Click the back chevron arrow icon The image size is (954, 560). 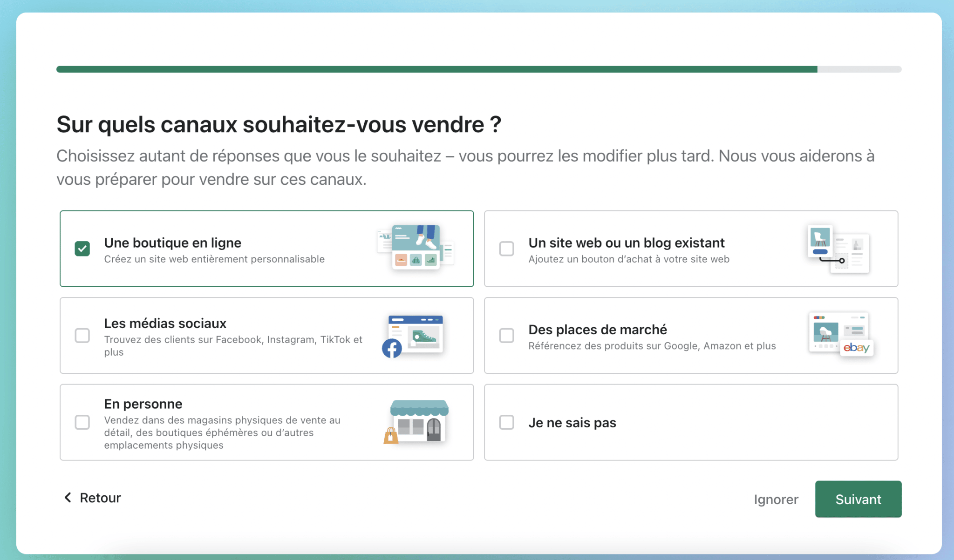coord(68,498)
